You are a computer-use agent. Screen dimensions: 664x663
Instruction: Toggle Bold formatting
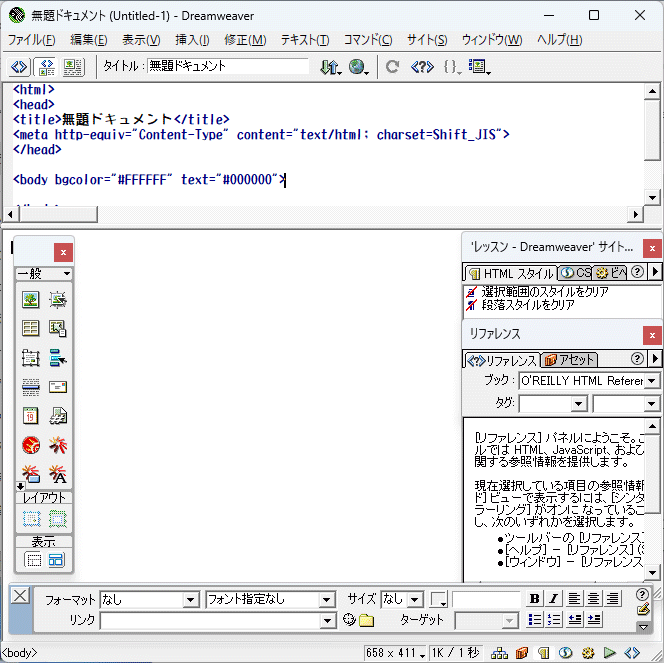point(534,599)
